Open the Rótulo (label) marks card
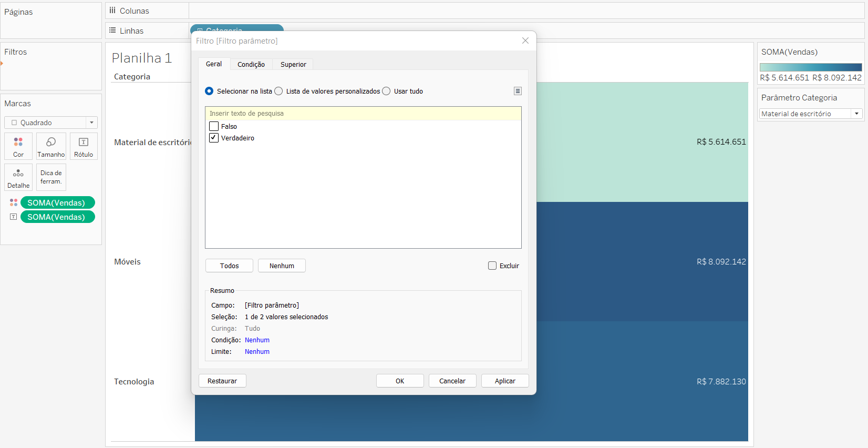This screenshot has height=448, width=868. pyautogui.click(x=84, y=146)
